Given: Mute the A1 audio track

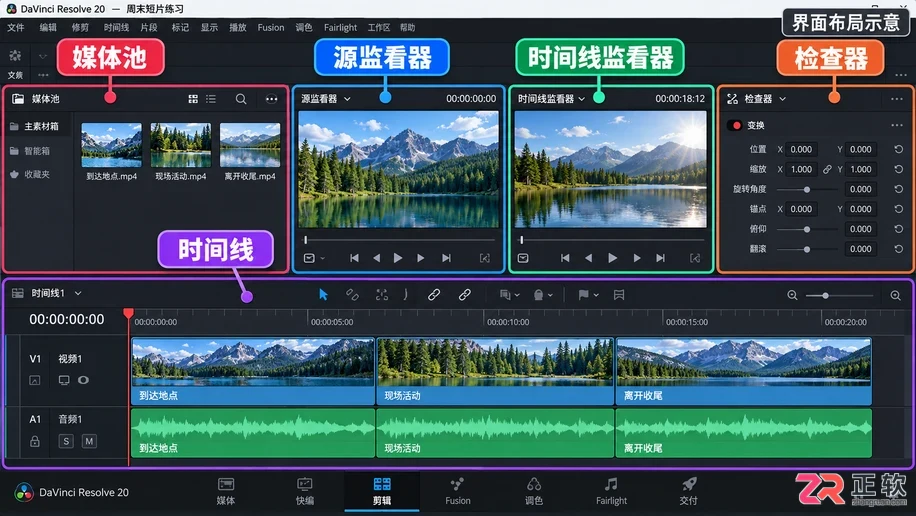Looking at the screenshot, I should [89, 441].
